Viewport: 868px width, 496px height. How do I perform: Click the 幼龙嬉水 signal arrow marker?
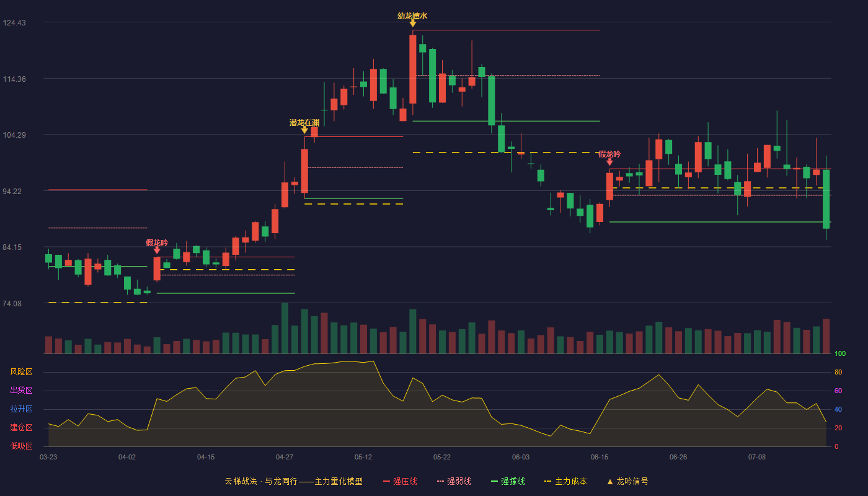[413, 24]
